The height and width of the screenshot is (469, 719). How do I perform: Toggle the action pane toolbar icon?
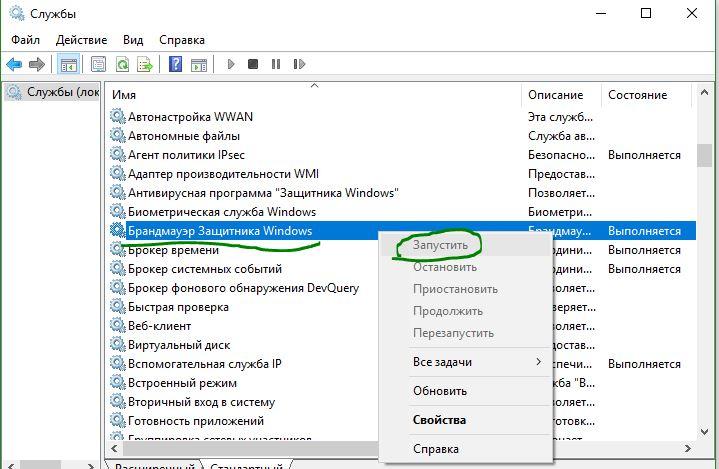(199, 64)
